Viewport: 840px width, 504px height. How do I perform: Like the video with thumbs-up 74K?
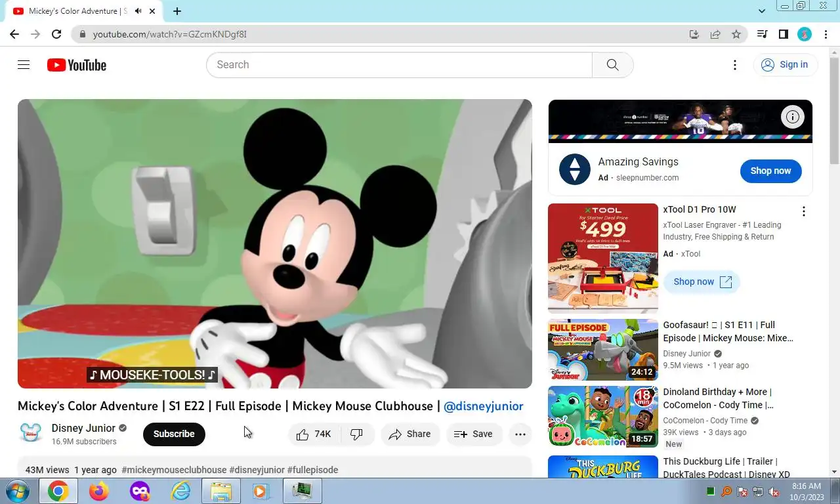314,434
